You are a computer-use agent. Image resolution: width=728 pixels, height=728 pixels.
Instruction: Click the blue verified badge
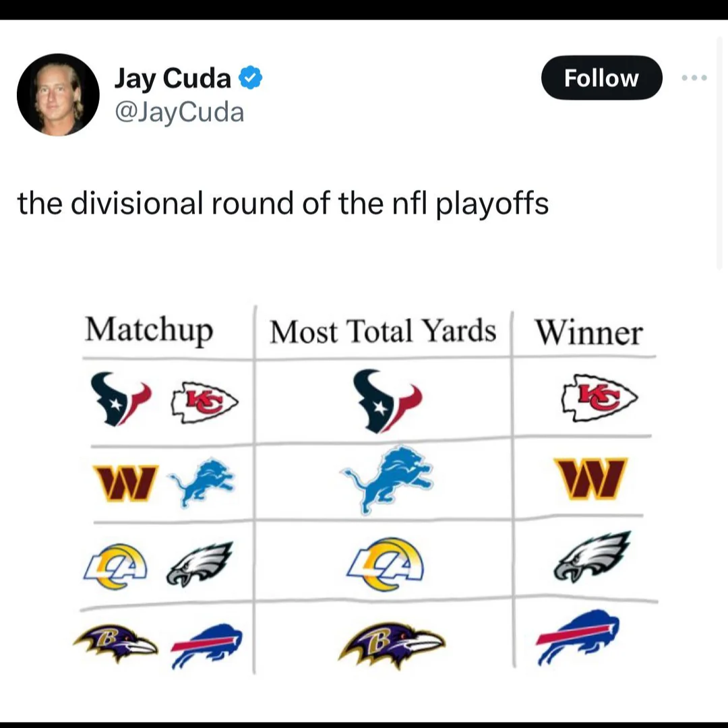tap(251, 78)
